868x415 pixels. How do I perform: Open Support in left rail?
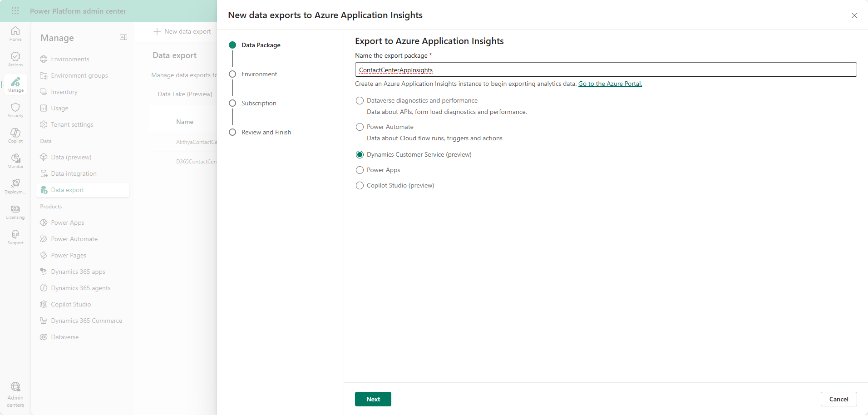(x=15, y=237)
